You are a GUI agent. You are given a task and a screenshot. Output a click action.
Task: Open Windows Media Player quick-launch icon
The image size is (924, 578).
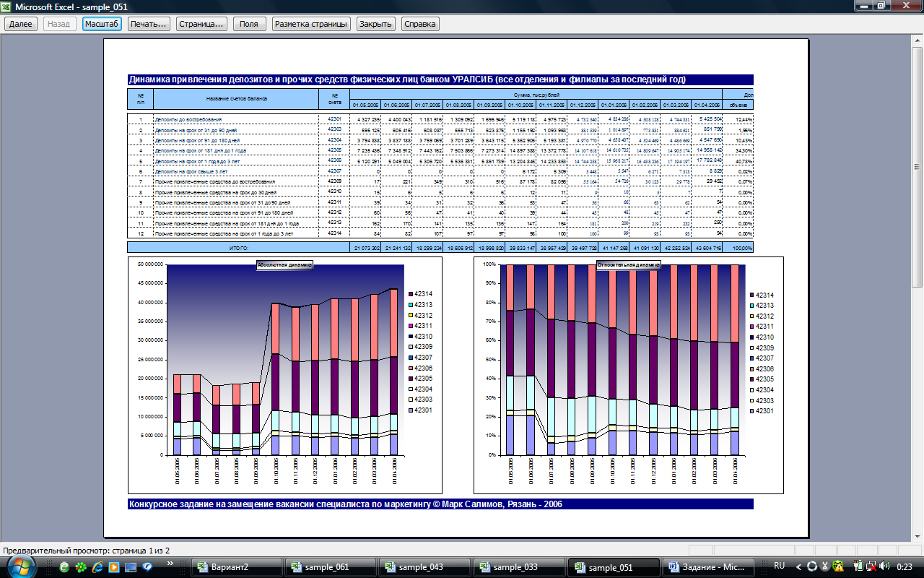pyautogui.click(x=114, y=567)
